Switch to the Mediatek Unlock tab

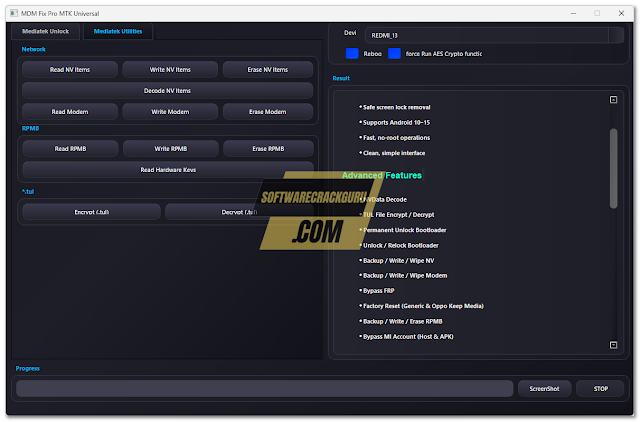coord(47,31)
